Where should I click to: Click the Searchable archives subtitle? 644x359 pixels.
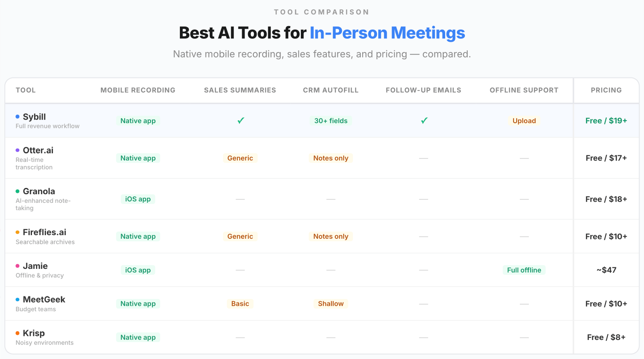[x=45, y=242]
